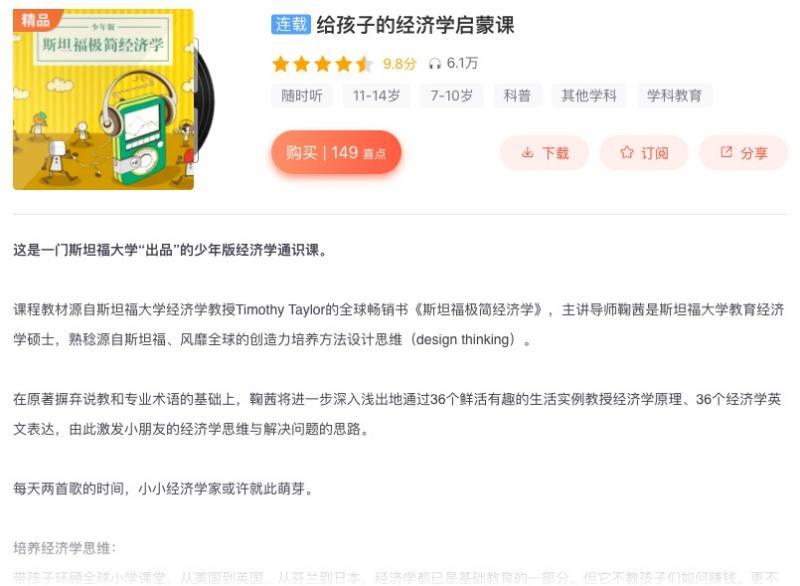Click the 订阅 subscribe button text

click(655, 153)
